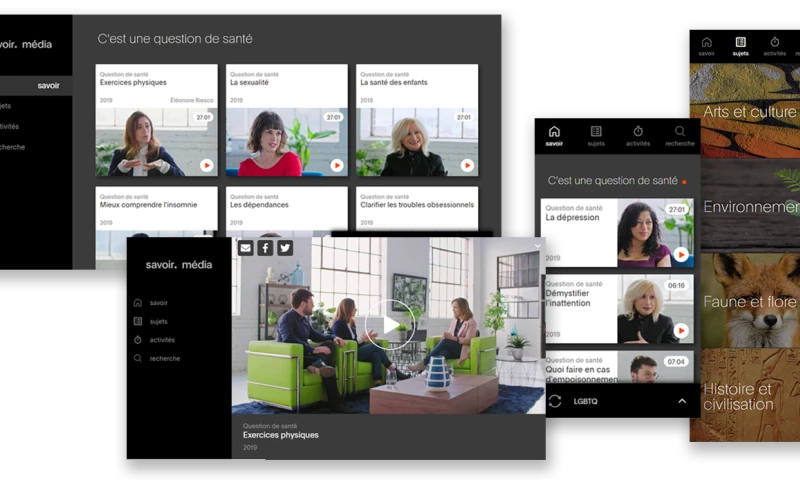Share the video by email envelope icon
The image size is (800, 480).
click(245, 248)
